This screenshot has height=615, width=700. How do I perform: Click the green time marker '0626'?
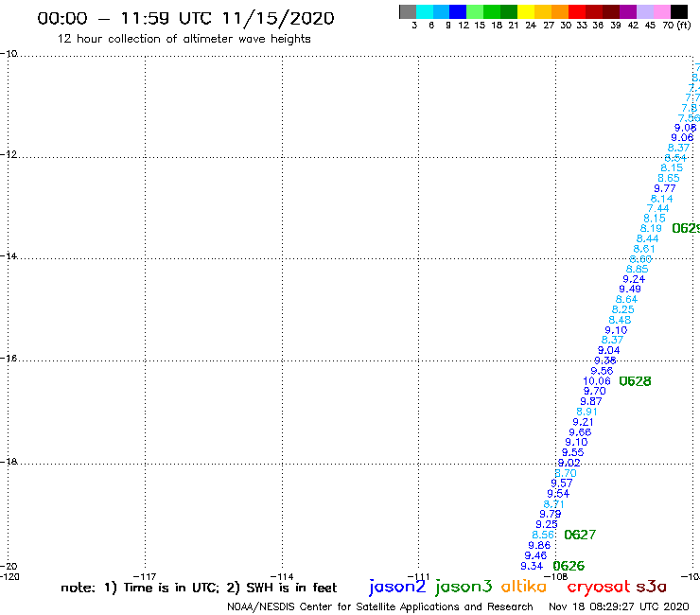coord(569,566)
